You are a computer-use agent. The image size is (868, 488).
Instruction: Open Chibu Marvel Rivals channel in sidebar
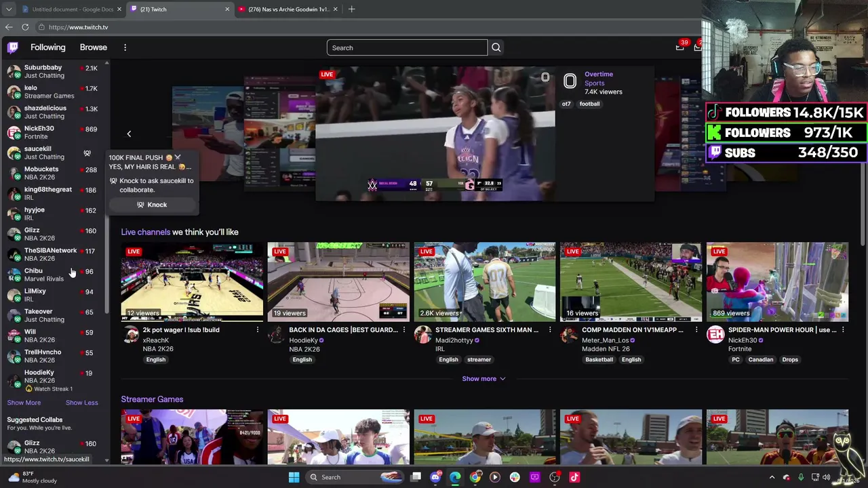coord(53,274)
